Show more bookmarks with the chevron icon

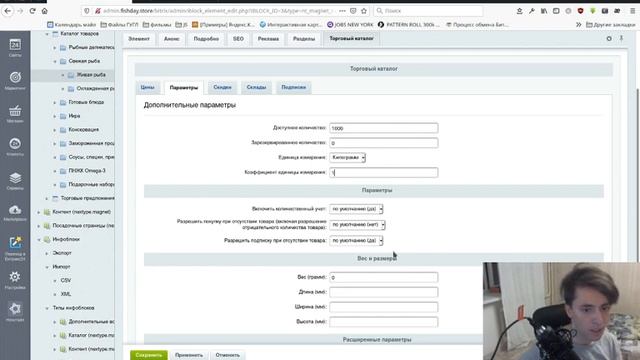(x=578, y=24)
